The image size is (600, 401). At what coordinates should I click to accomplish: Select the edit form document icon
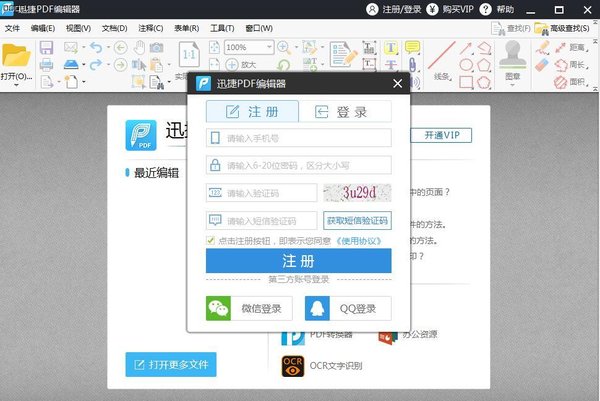pos(343,54)
